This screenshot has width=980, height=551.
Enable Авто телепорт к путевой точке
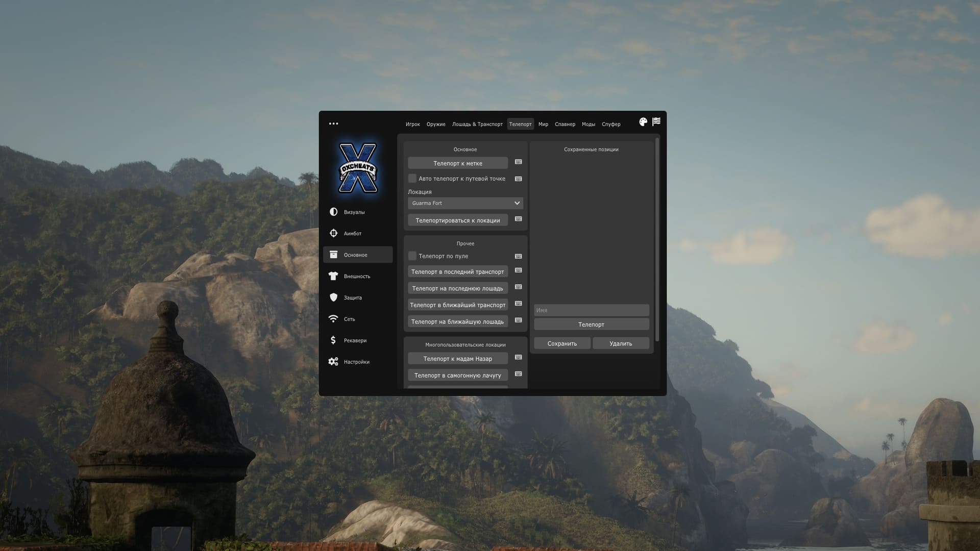(412, 179)
